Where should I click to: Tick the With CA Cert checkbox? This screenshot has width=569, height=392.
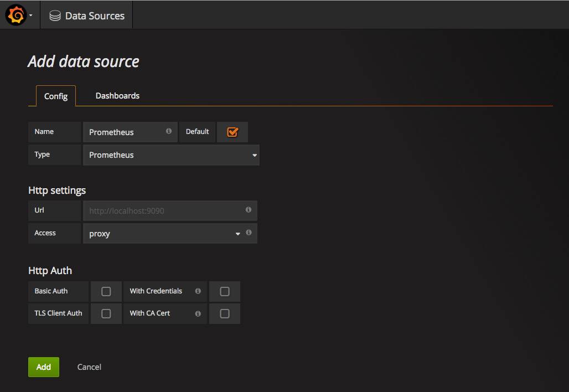(x=225, y=313)
